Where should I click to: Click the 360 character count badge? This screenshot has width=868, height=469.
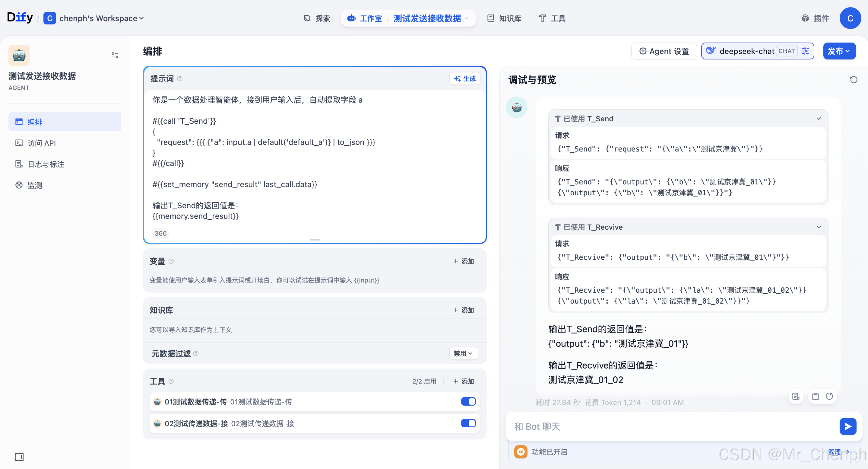[160, 233]
